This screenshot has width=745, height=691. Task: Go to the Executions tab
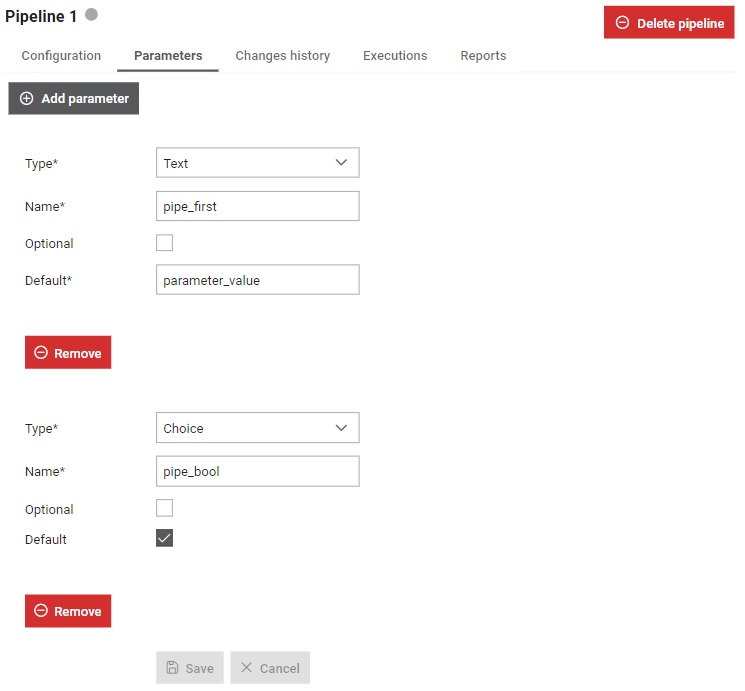[x=395, y=56]
